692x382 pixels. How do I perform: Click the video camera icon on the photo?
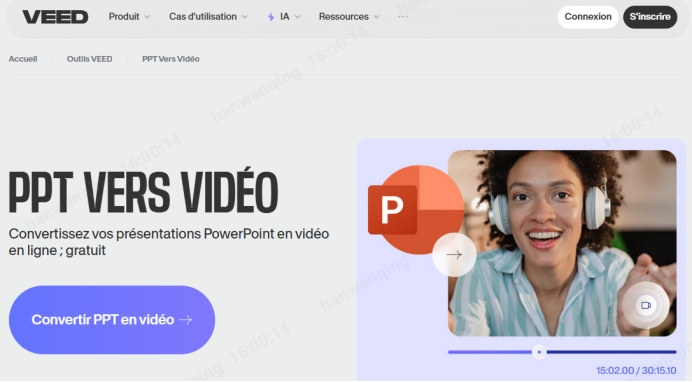(646, 305)
